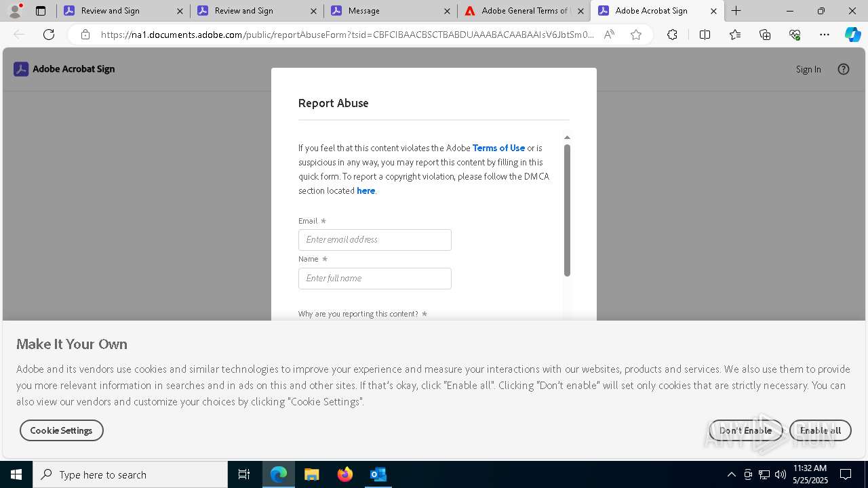Open Favorites list icon
Image resolution: width=868 pixels, height=488 pixels.
click(x=735, y=35)
